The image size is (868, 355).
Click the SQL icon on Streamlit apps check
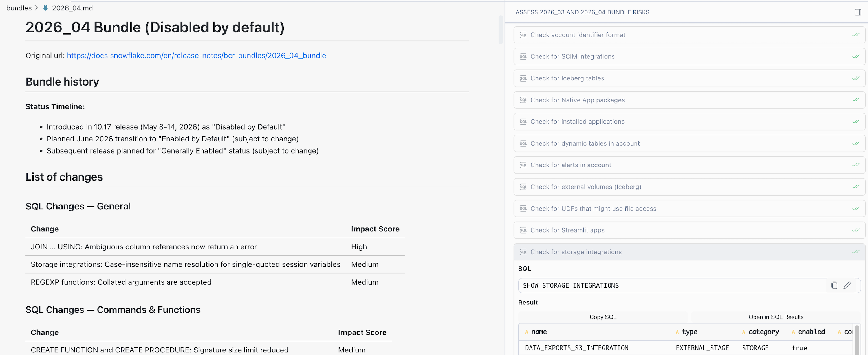523,230
